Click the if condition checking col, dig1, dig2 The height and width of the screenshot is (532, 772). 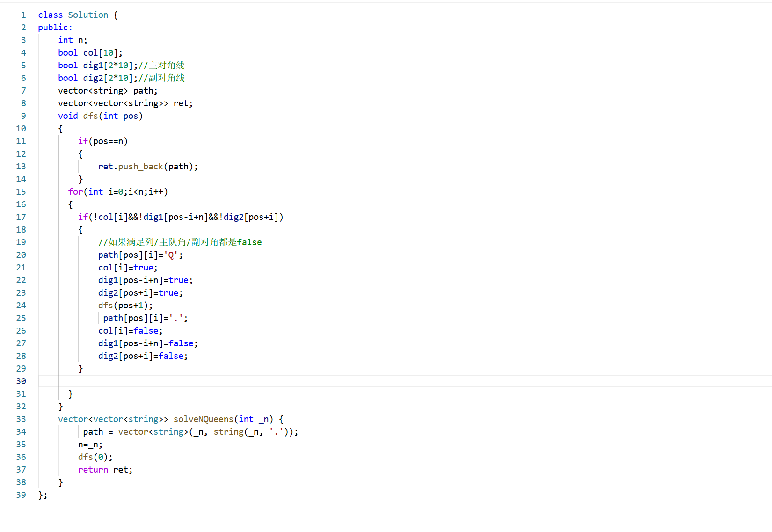tap(181, 217)
